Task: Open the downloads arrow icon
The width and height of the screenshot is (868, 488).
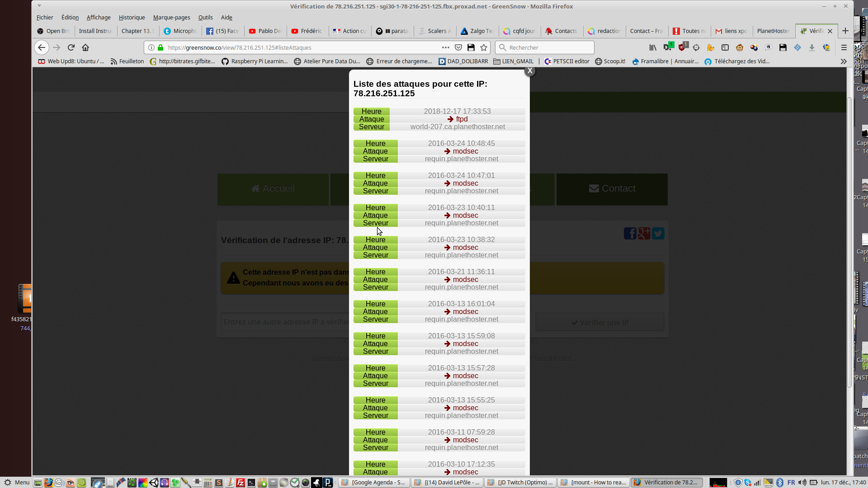Action: (812, 47)
